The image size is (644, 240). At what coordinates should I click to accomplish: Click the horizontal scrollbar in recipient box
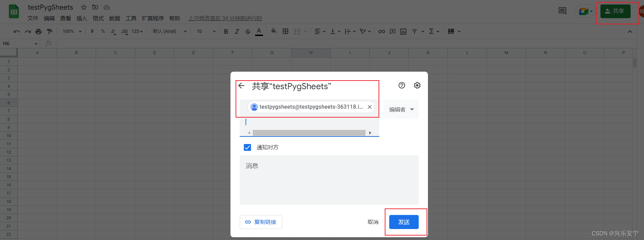[x=309, y=133]
